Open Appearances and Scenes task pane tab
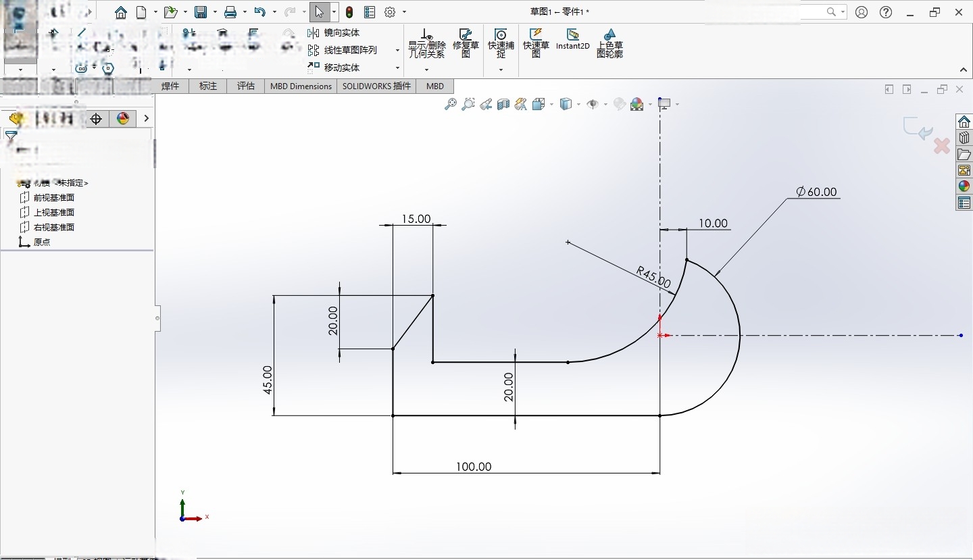The image size is (973, 560). coord(964,186)
